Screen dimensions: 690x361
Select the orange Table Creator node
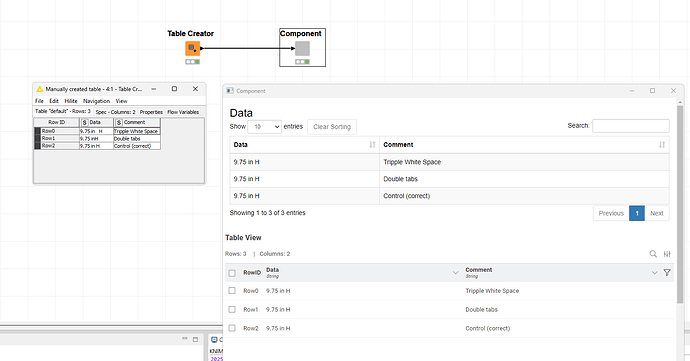pyautogui.click(x=192, y=48)
